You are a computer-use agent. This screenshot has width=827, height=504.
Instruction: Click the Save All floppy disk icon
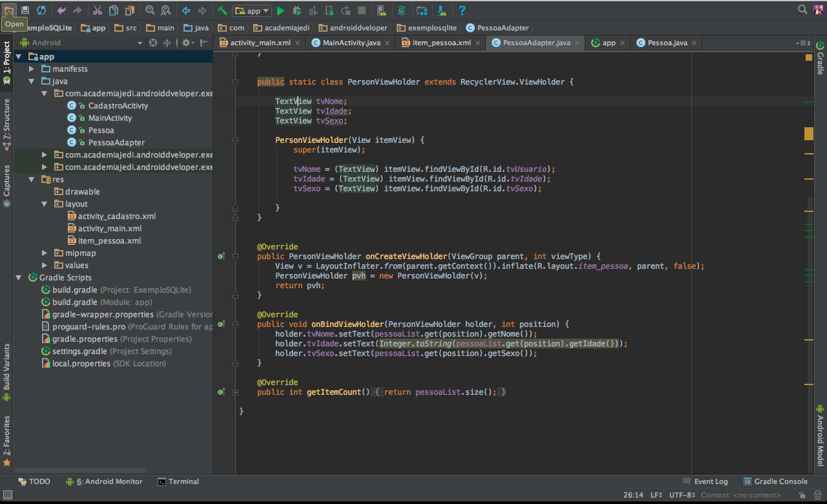25,10
